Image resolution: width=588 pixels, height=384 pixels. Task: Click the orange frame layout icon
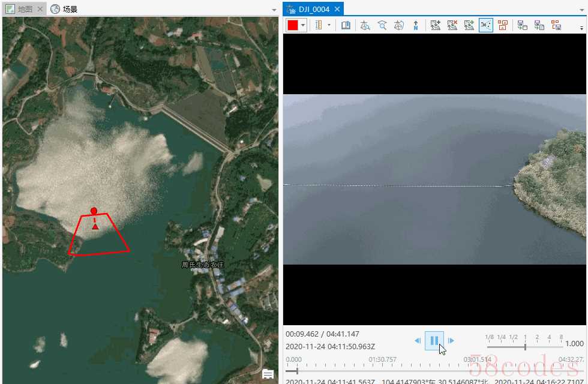(503, 25)
